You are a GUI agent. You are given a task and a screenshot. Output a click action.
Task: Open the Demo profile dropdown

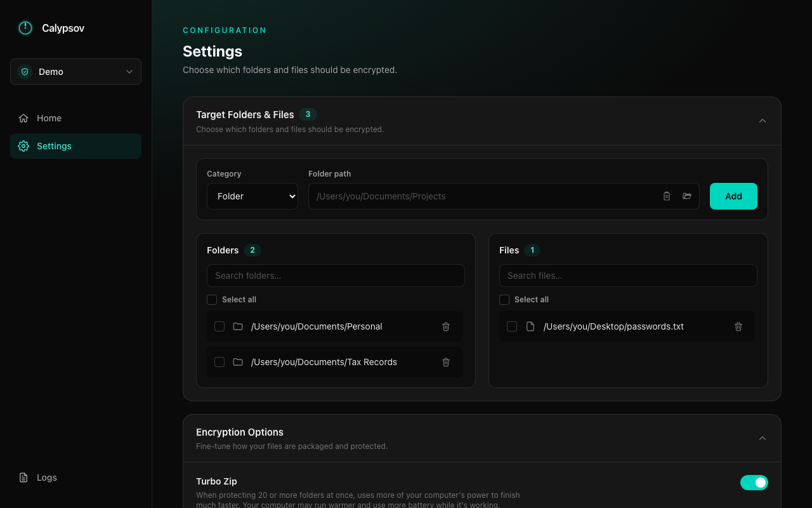click(x=75, y=72)
